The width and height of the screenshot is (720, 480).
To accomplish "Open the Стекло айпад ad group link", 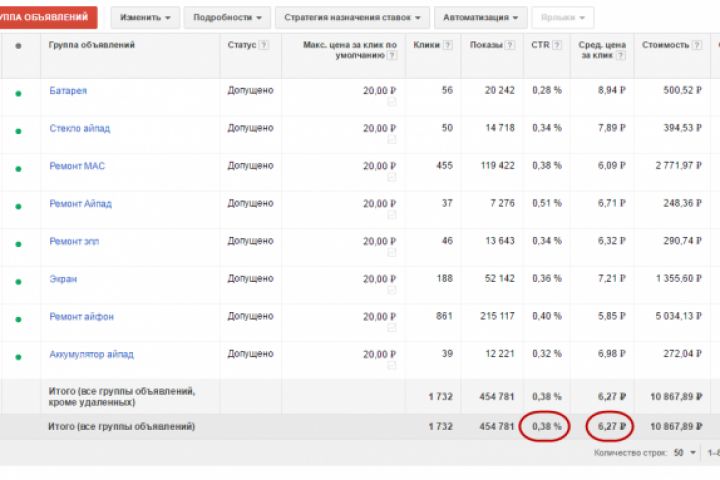I will coord(78,128).
